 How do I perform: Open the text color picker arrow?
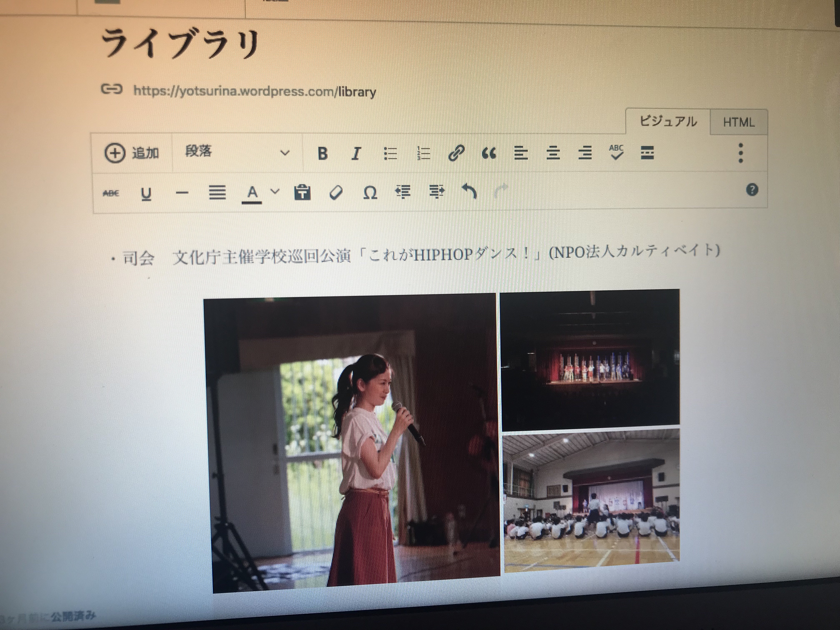[275, 191]
